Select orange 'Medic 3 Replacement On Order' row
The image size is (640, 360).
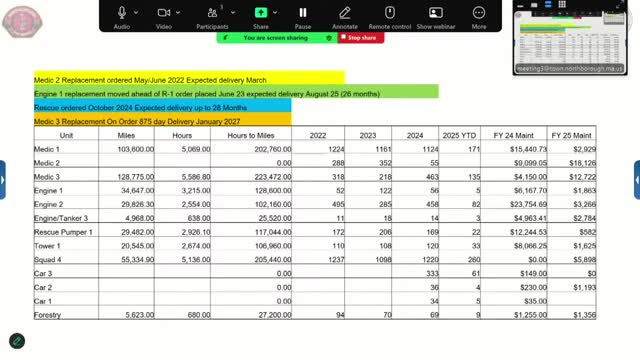pos(163,119)
